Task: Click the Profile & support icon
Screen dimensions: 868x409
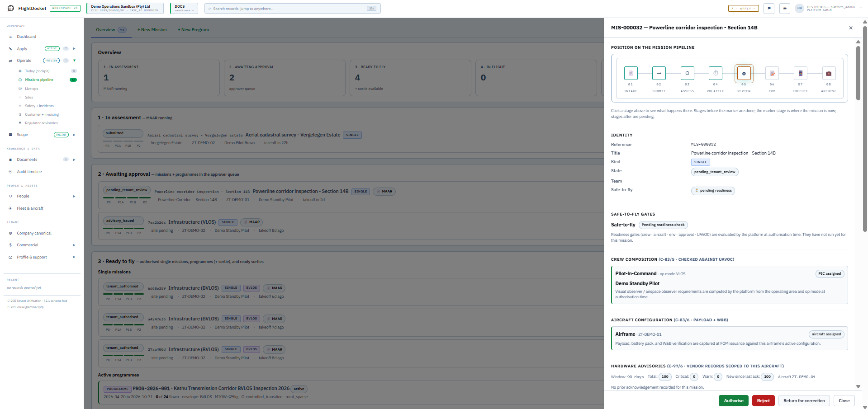Action: (10, 257)
